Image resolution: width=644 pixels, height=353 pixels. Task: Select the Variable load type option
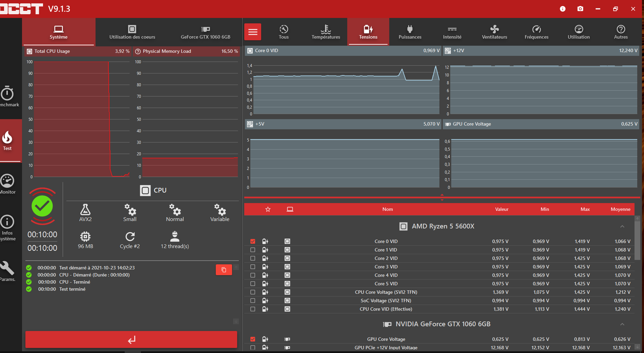pyautogui.click(x=220, y=213)
